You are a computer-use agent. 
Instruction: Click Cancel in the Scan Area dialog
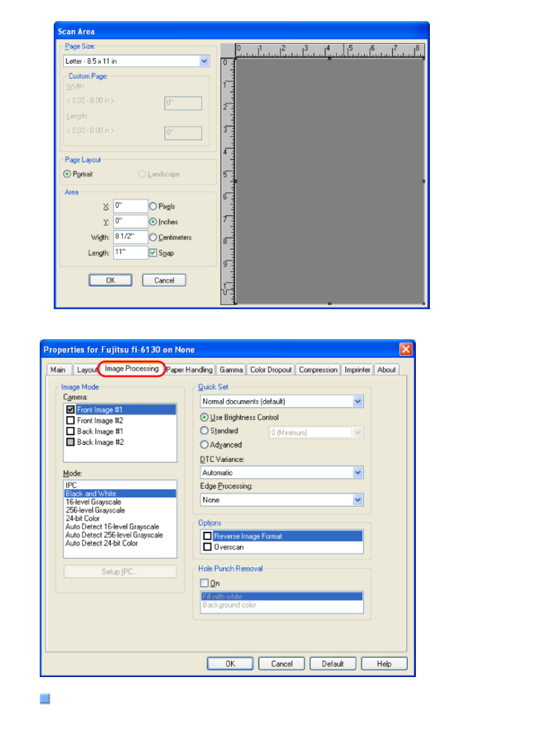point(164,280)
